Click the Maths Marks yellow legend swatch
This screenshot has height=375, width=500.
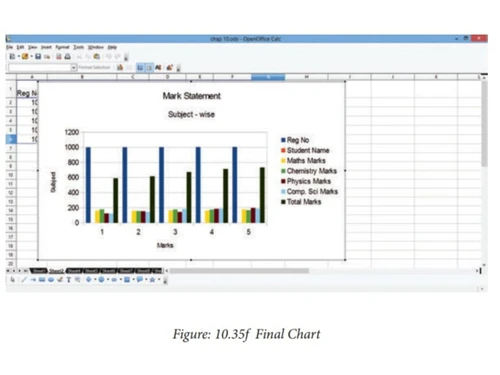283,161
